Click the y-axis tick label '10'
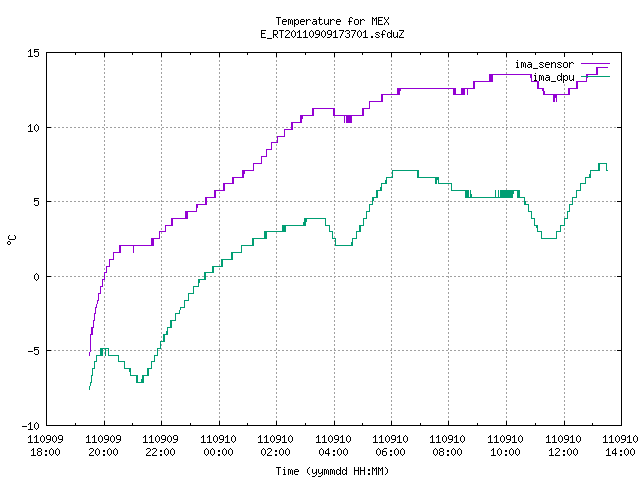The image size is (640, 480). click(x=33, y=128)
